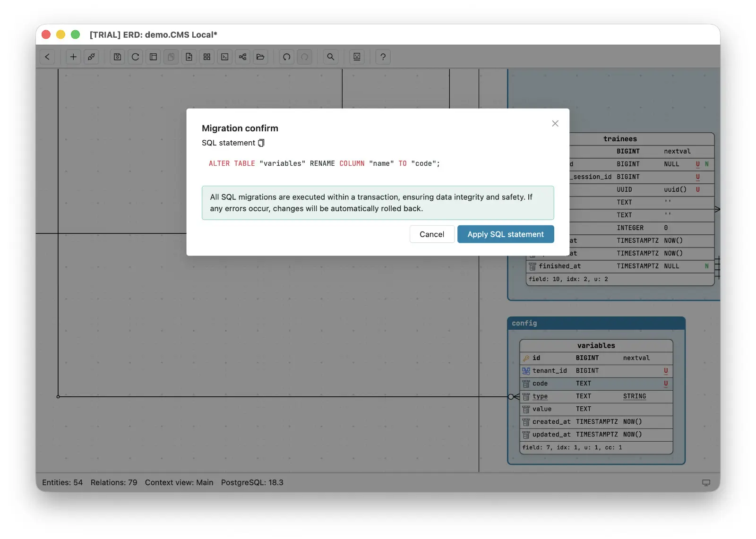
Task: Redo the change with the greyed arrow
Action: pyautogui.click(x=305, y=57)
